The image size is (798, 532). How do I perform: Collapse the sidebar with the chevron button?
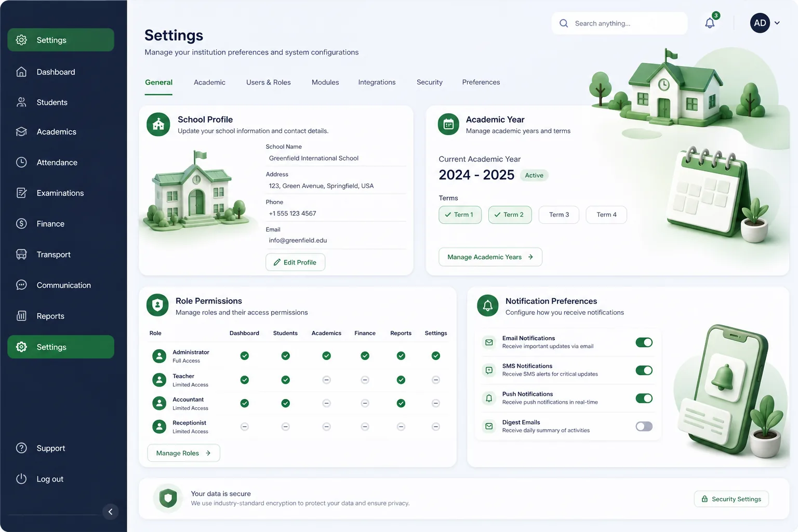point(110,512)
